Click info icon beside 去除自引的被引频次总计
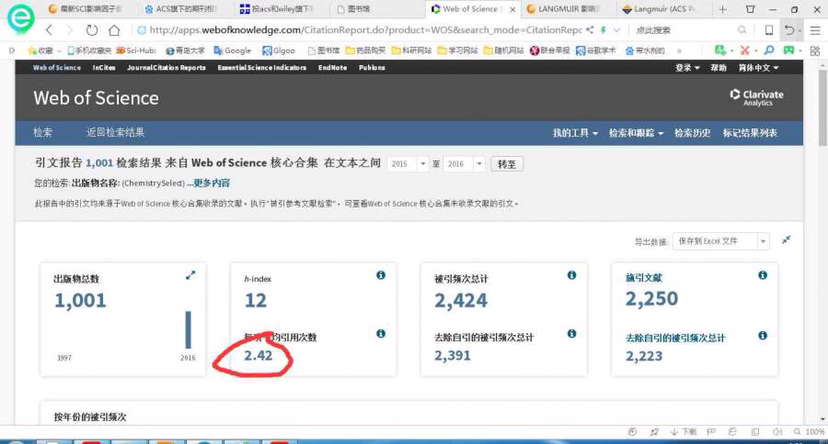828x444 pixels. coord(571,335)
